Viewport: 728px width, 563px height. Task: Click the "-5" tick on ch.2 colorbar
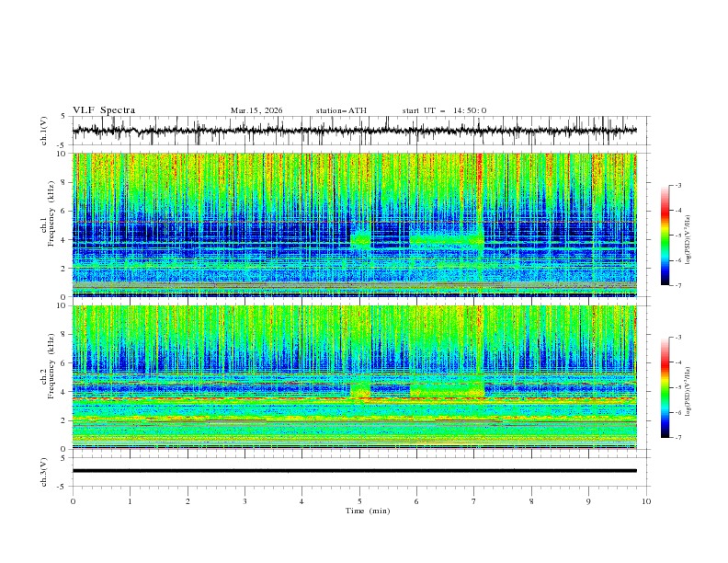point(677,387)
